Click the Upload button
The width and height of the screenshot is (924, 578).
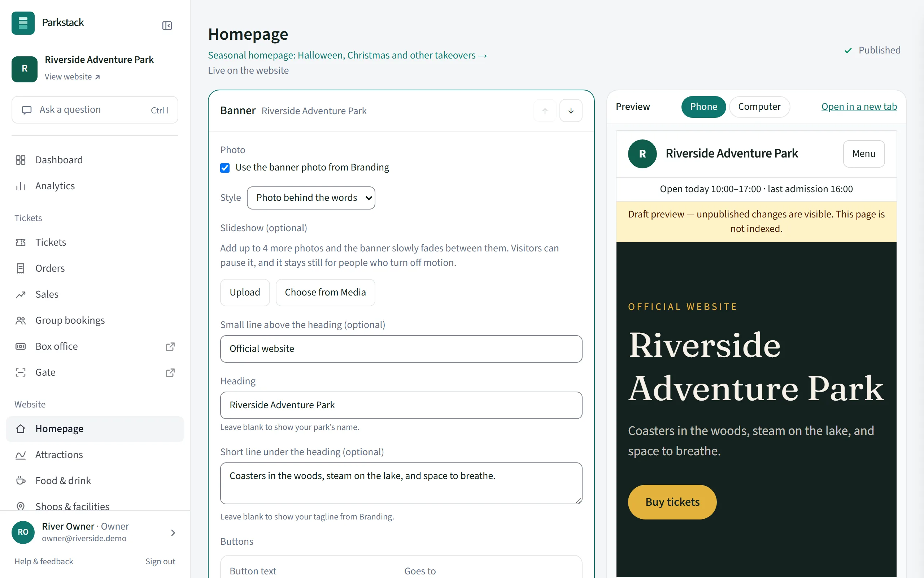pos(245,293)
